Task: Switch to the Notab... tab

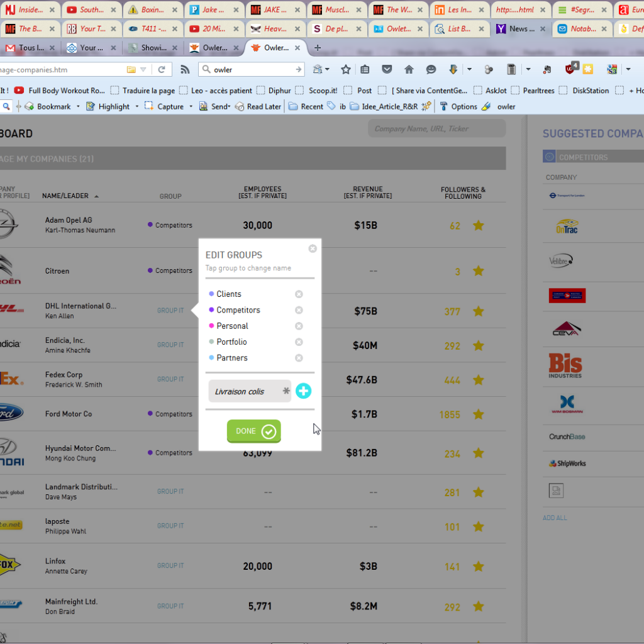Action: point(582,29)
